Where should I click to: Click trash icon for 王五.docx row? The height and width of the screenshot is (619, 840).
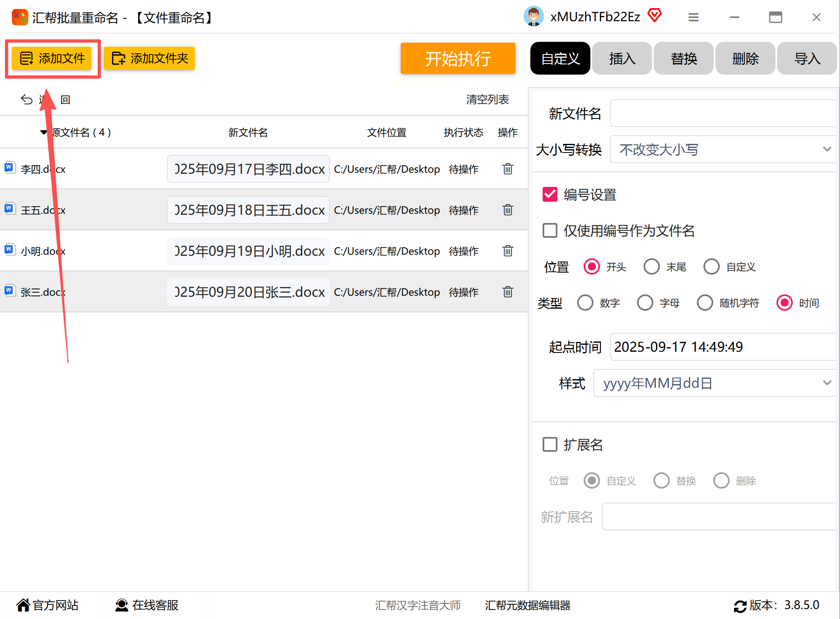click(x=507, y=210)
